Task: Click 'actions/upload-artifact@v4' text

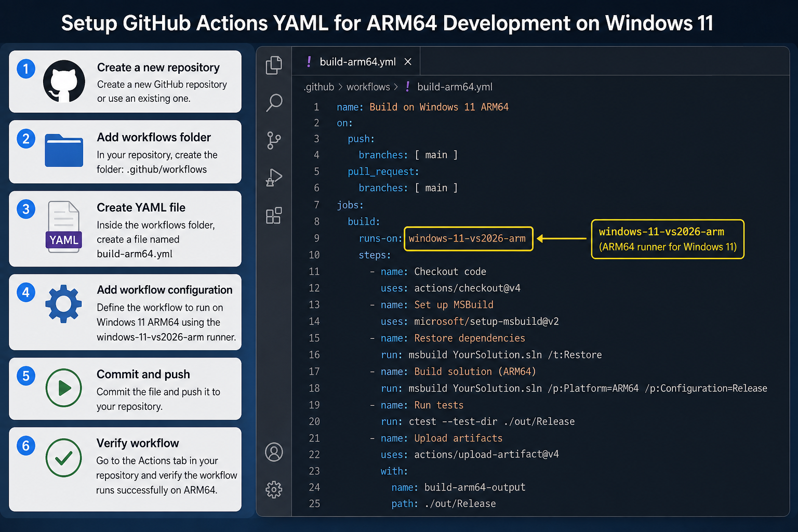Action: pos(486,454)
